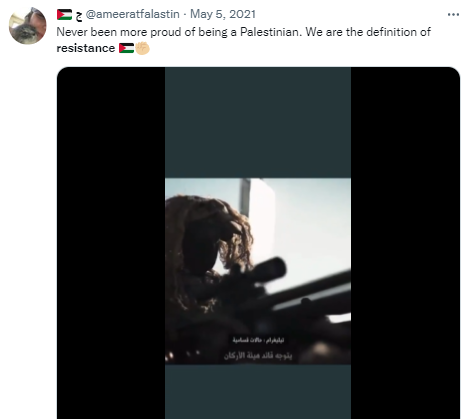466x419 pixels.
Task: Click the flag emoji in display name
Action: [x=64, y=14]
